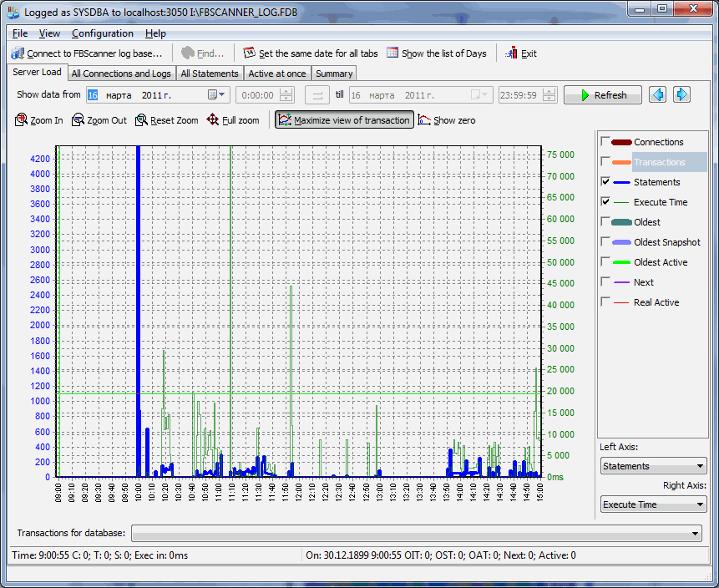Click Connect to FBScanner log base icon

(x=18, y=53)
